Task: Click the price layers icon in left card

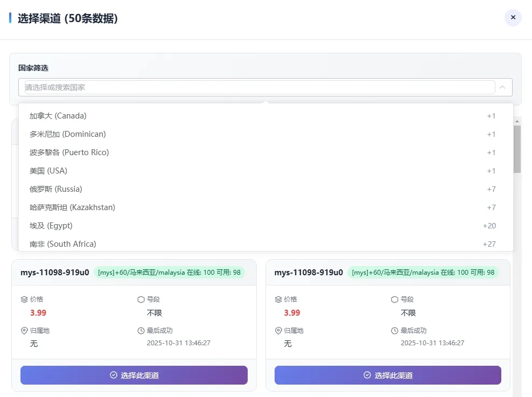Action: pyautogui.click(x=24, y=300)
